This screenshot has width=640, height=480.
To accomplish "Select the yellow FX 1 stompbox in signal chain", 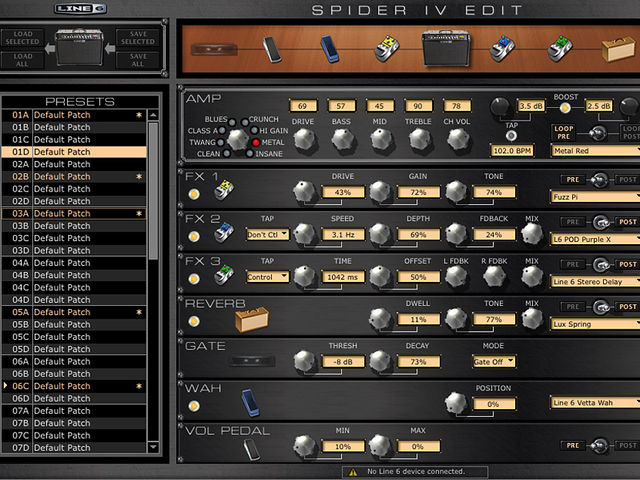I will (387, 49).
